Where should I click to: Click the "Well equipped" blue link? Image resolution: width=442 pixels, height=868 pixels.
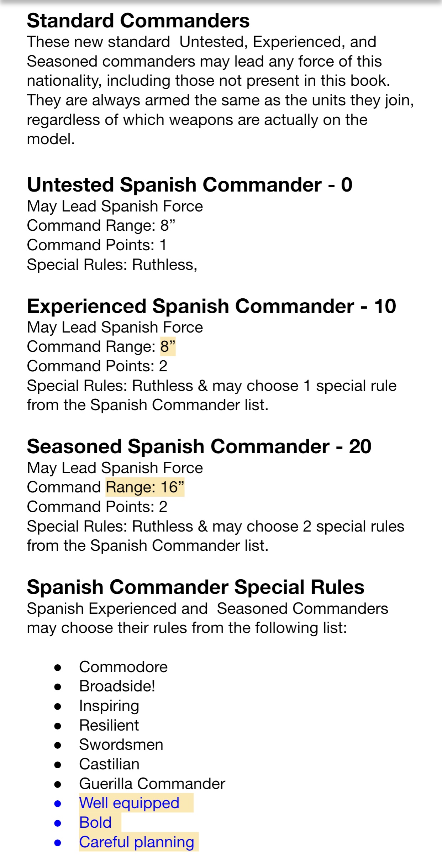point(129,803)
